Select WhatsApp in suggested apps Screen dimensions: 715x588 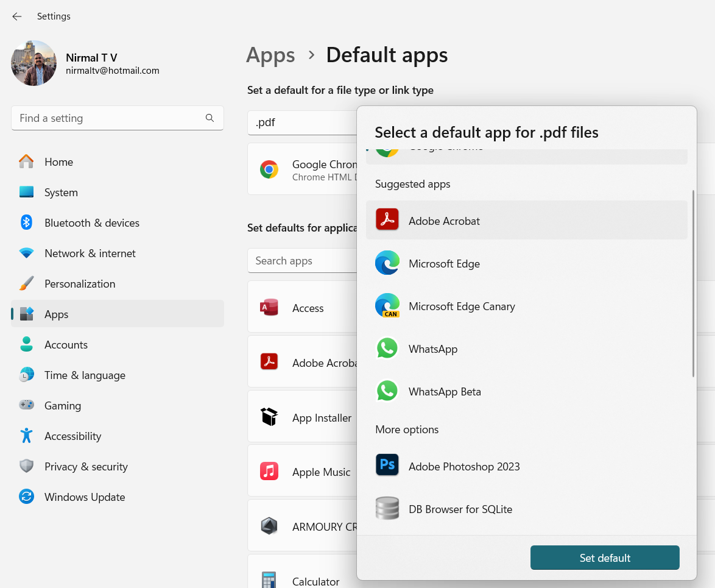tap(526, 349)
